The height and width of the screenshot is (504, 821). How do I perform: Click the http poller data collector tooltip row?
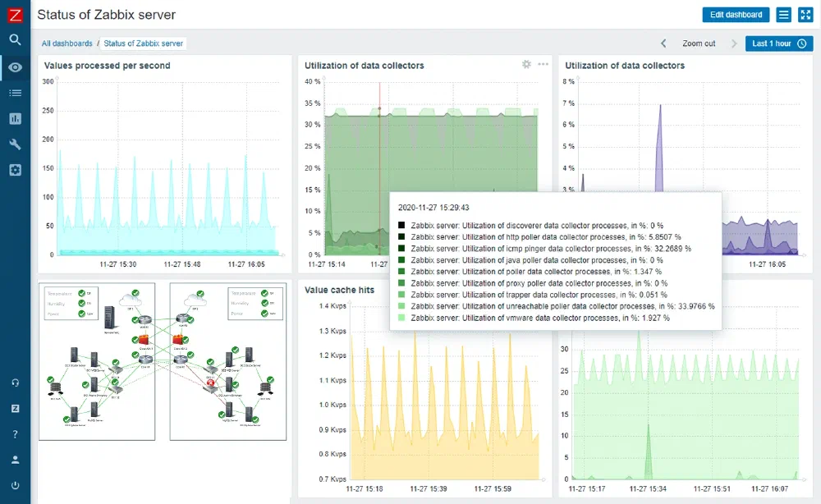click(x=539, y=237)
